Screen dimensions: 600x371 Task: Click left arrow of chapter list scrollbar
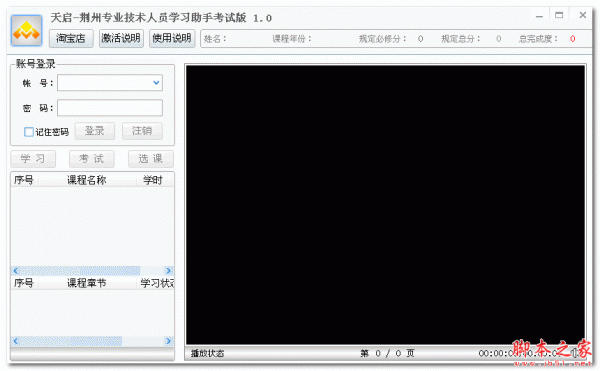pos(15,341)
